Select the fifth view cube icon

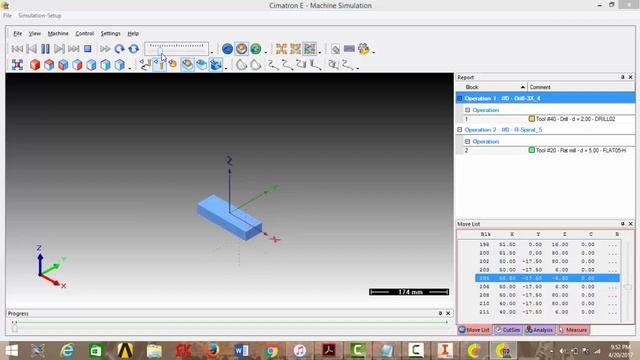pos(91,65)
